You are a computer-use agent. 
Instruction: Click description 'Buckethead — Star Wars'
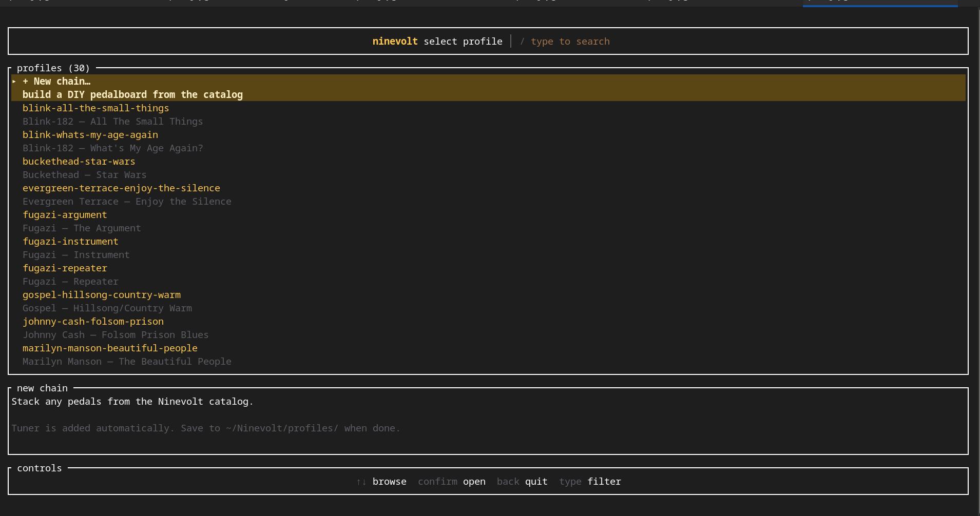(84, 174)
